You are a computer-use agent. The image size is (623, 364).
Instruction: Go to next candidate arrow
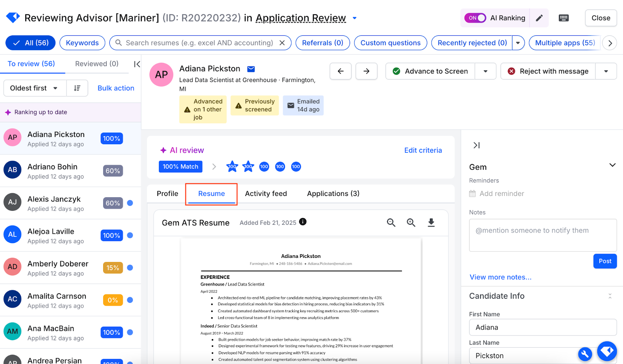[366, 71]
